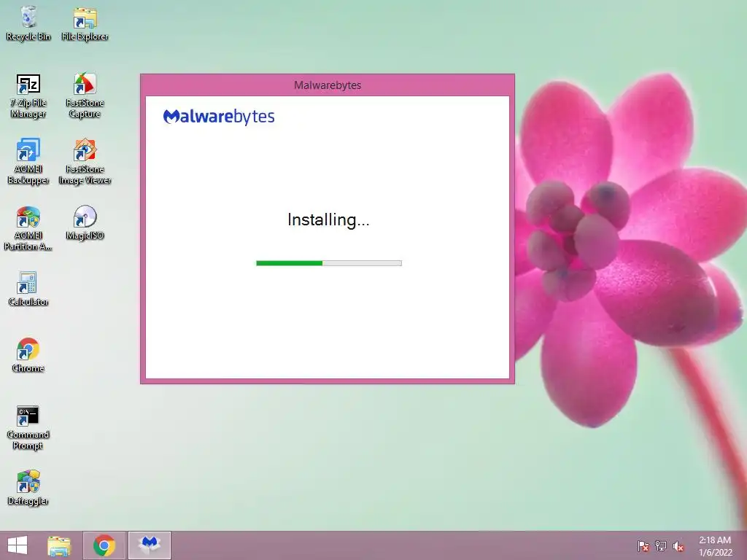
Task: Open the File Explorer desktop shortcut
Action: pos(85,24)
